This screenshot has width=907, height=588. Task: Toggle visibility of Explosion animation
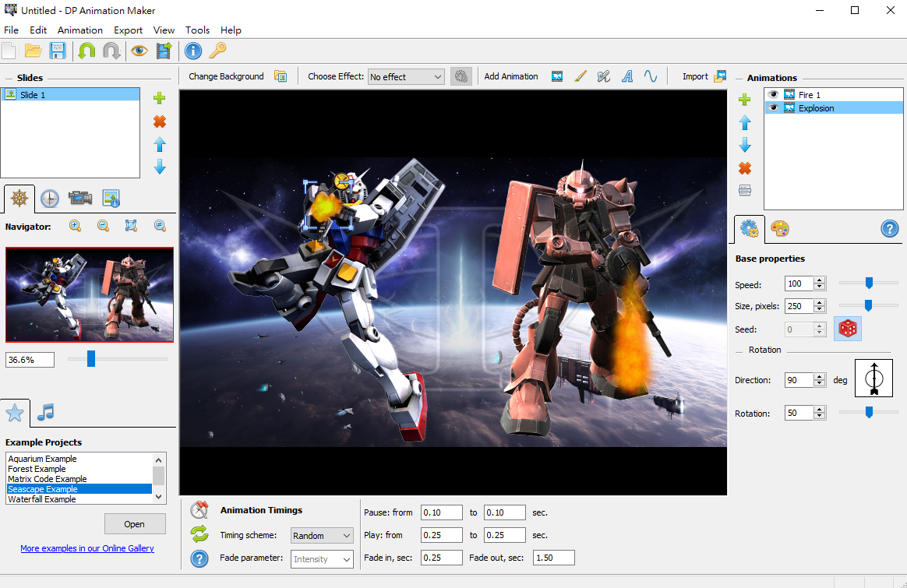[773, 108]
